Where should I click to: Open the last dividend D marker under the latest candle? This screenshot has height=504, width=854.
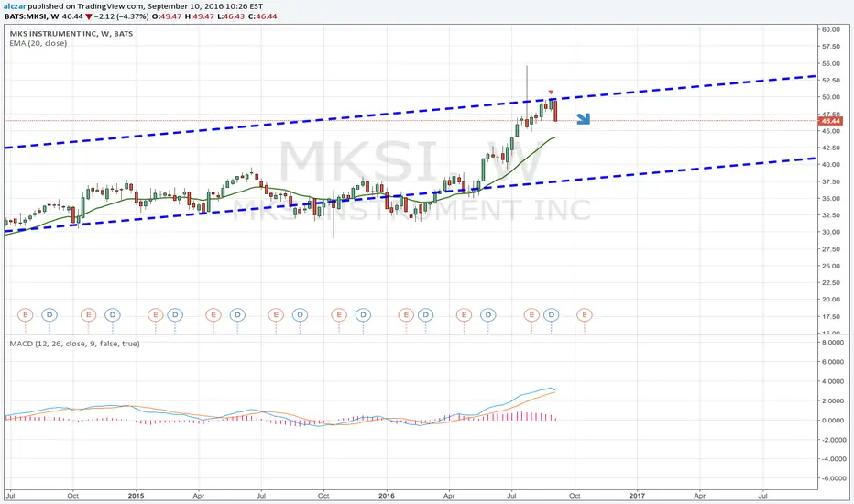click(552, 315)
